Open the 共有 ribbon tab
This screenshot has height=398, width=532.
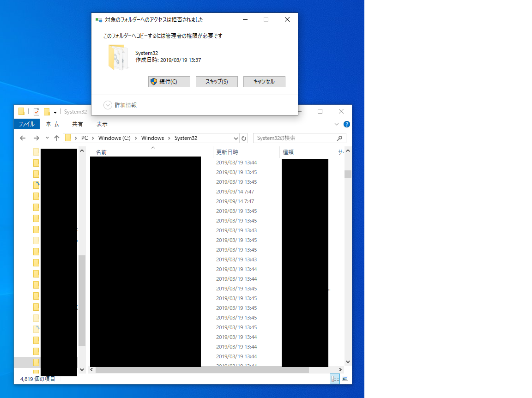coord(78,124)
